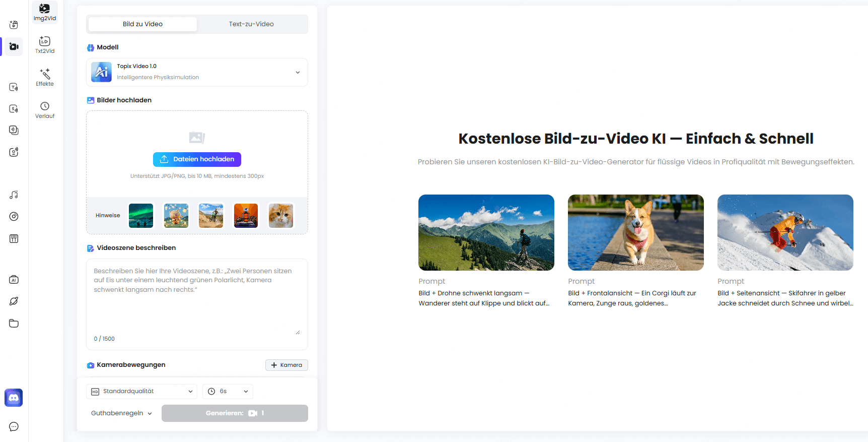Click the Generieren button
The width and height of the screenshot is (868, 442).
[x=235, y=413]
